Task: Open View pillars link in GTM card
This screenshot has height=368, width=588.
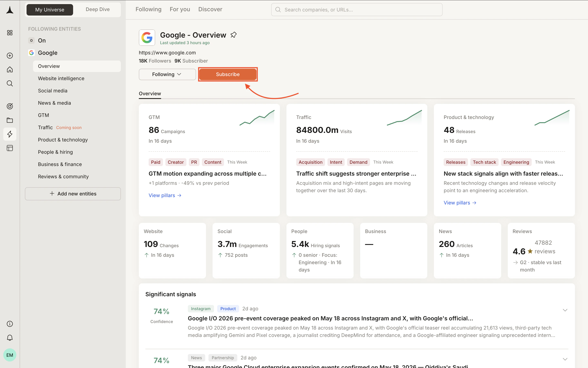Action: click(165, 195)
